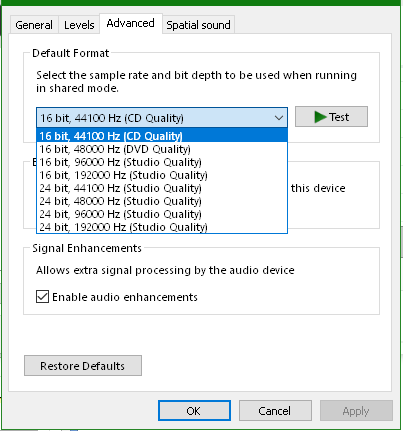
Task: Choose 16 bit, 48000 Hz (DVD Quality)
Action: pyautogui.click(x=162, y=149)
